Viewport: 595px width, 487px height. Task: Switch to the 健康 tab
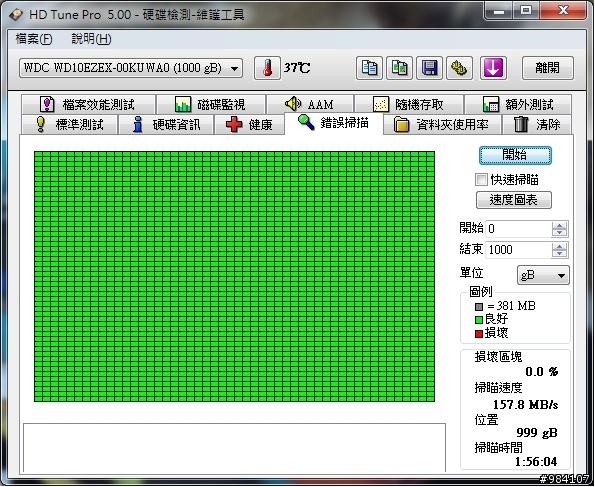pyautogui.click(x=249, y=125)
